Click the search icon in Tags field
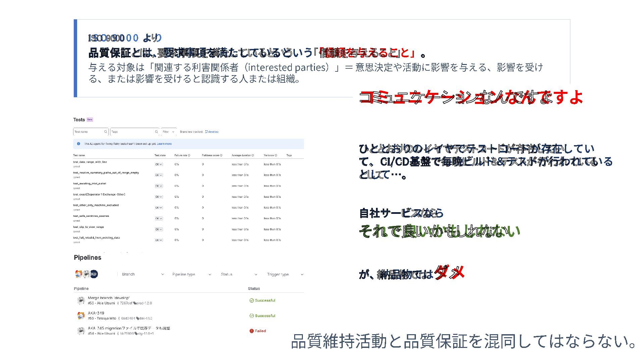The height and width of the screenshot is (362, 644). pyautogui.click(x=156, y=132)
